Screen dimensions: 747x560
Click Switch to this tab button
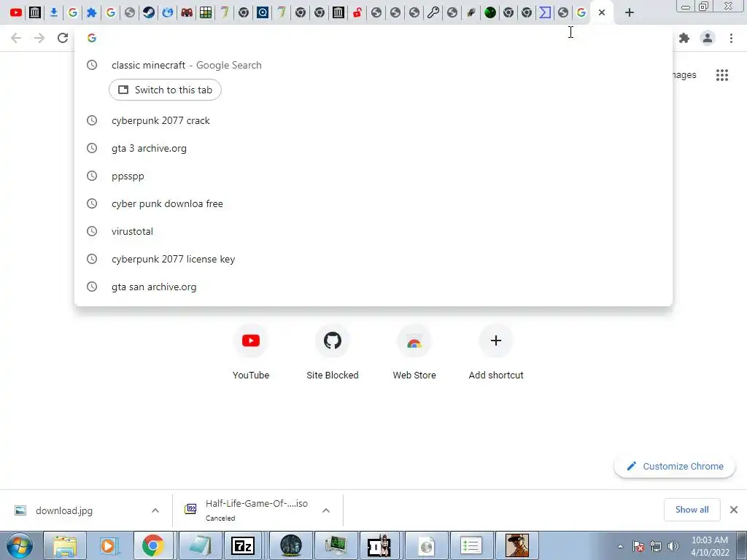pyautogui.click(x=165, y=90)
